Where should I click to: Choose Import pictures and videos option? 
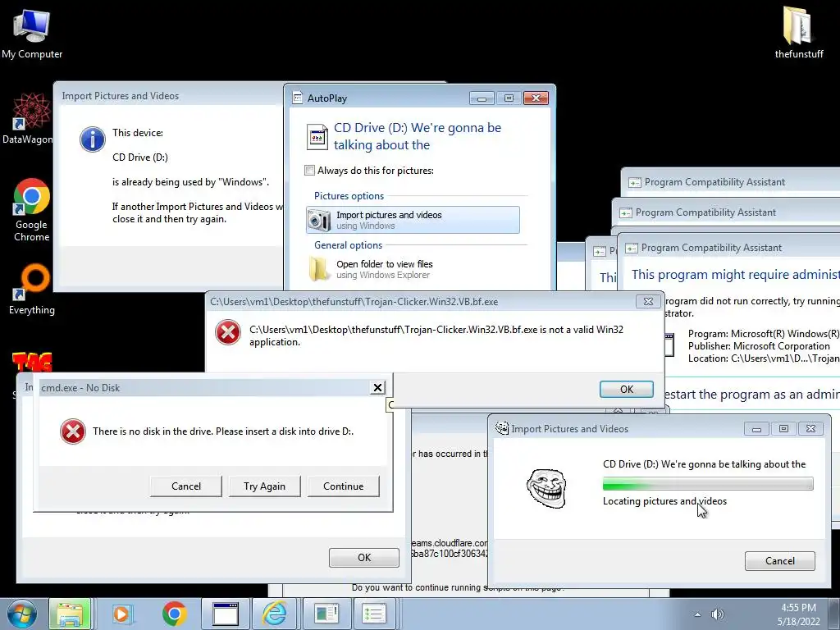[x=413, y=220]
